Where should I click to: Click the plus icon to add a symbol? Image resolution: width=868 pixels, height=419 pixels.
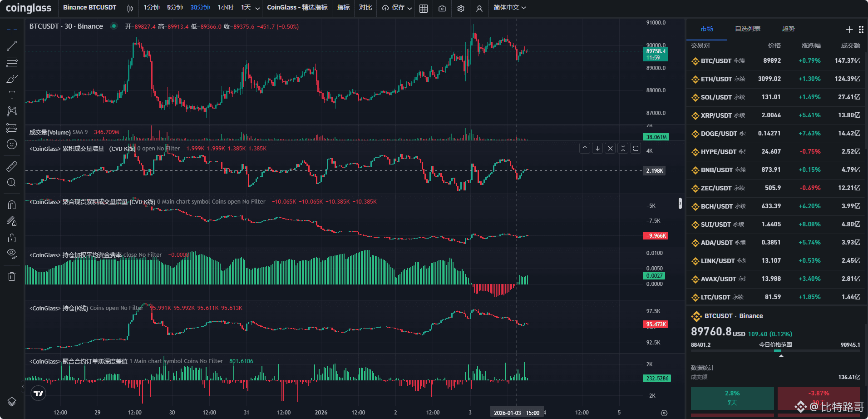[x=849, y=30]
